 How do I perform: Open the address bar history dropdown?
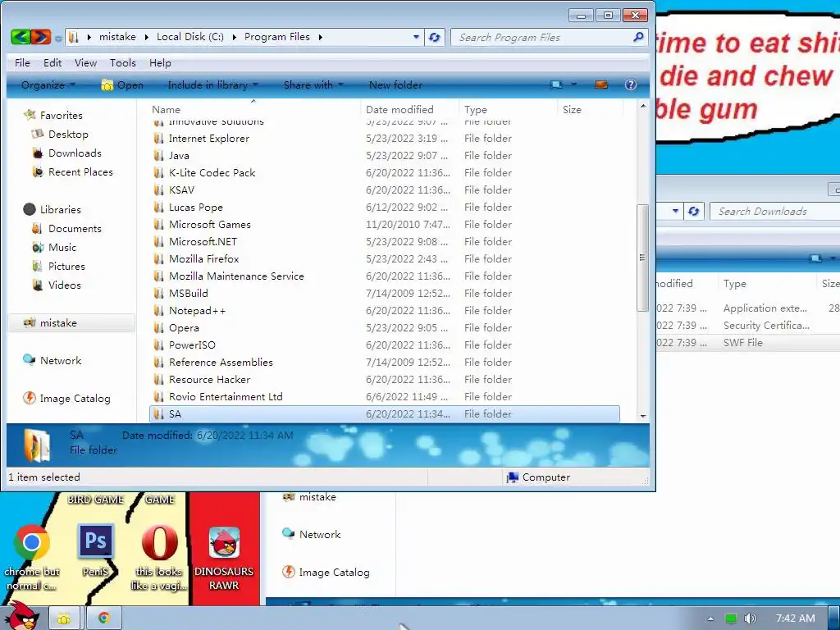[x=416, y=37]
